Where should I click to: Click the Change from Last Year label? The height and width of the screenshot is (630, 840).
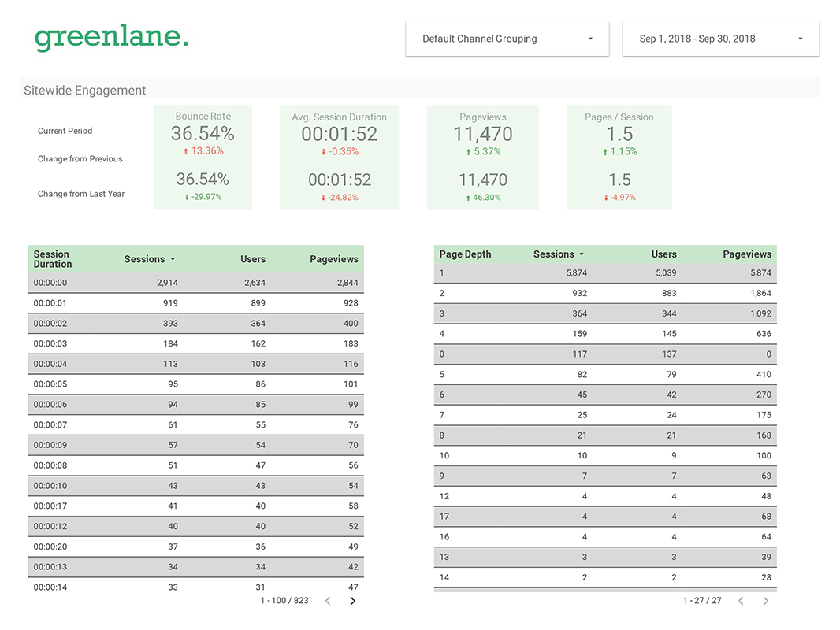(81, 194)
